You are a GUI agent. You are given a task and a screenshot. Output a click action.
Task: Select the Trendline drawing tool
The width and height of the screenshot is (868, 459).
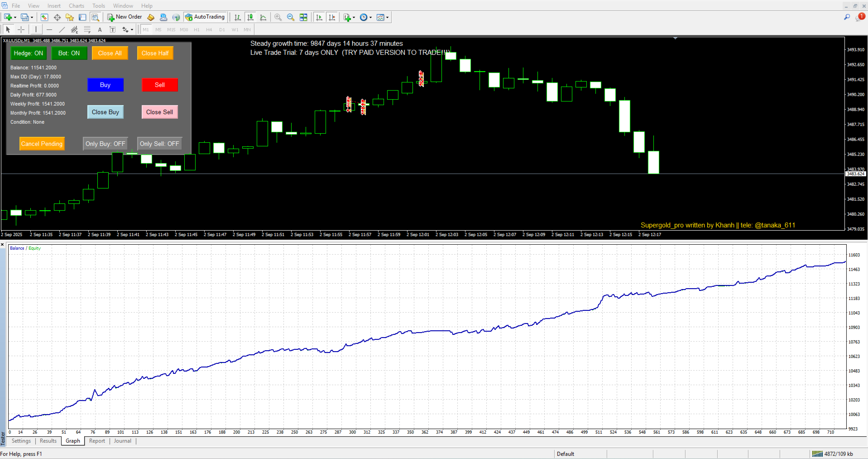(x=62, y=29)
